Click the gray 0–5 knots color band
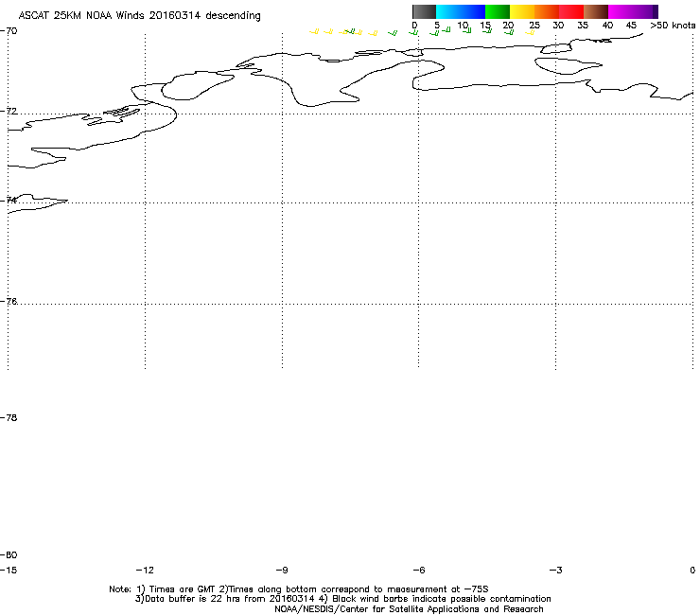 424,11
